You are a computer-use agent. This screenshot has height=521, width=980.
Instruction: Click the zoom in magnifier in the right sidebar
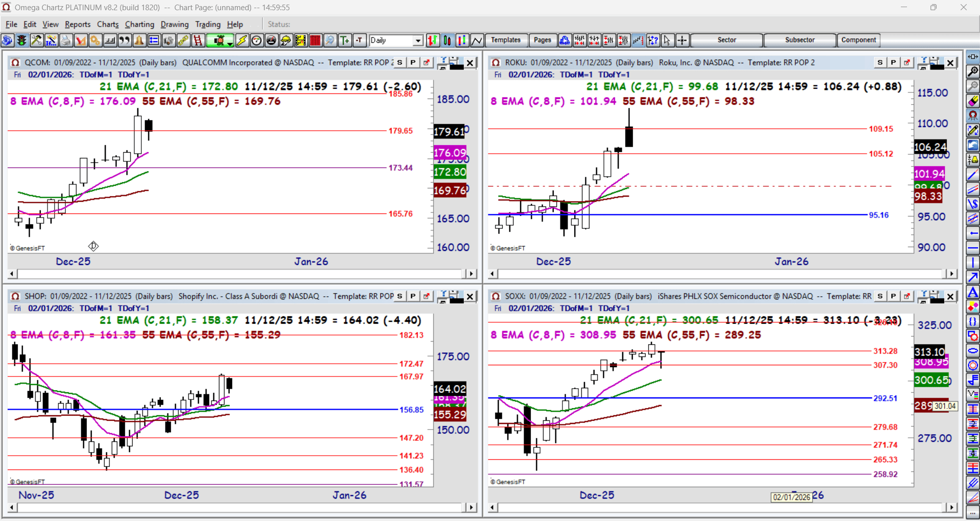pos(973,72)
